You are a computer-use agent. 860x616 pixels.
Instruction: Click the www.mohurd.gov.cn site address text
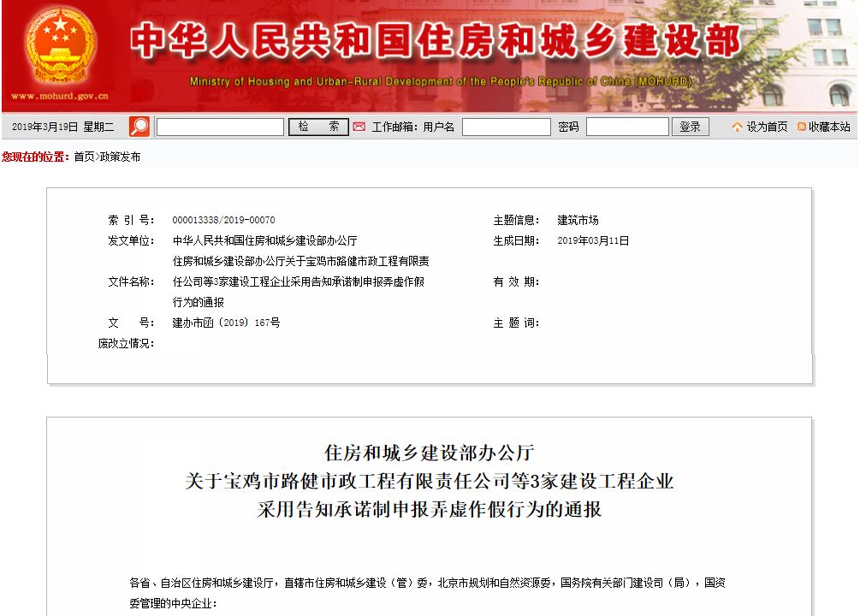point(60,96)
